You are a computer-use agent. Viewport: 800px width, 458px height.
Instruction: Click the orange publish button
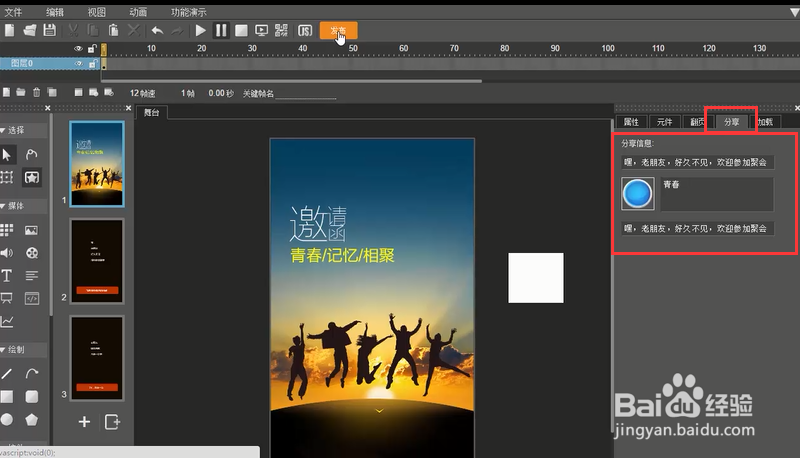coord(338,31)
